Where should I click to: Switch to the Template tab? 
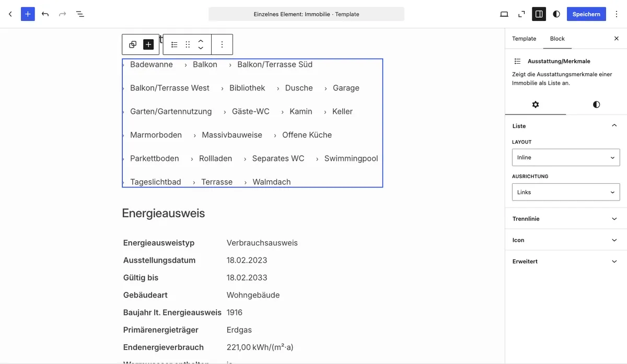click(x=524, y=39)
